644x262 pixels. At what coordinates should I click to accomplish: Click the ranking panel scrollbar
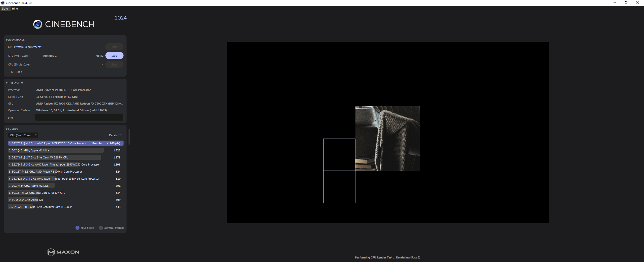coord(129,137)
